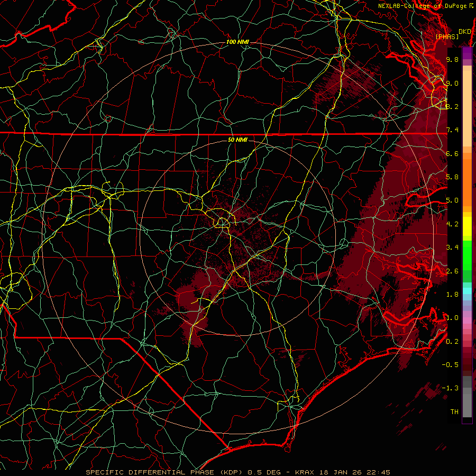Screen dimensions: 476x476
Task: Pick the purple swatch atop the color bar
Action: pos(467,53)
